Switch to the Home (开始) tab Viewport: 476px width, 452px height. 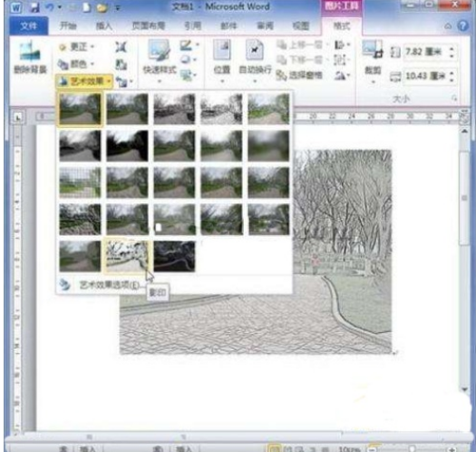click(68, 25)
